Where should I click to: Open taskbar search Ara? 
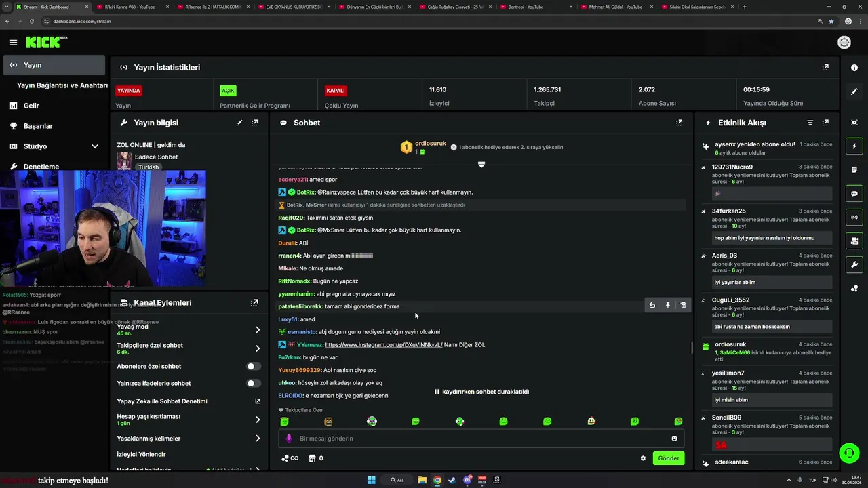397,480
